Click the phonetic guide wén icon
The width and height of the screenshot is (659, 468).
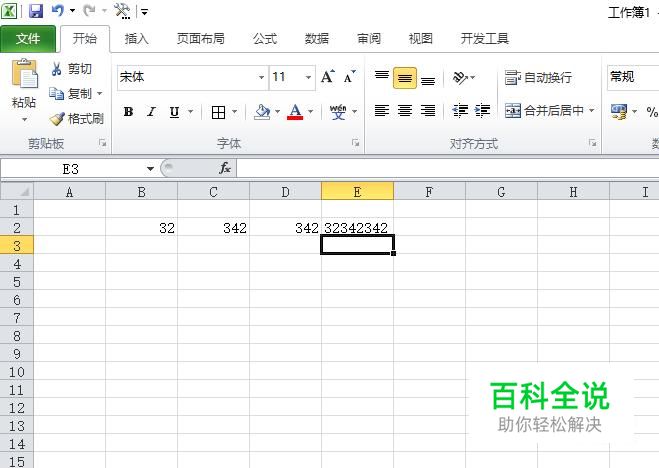coord(338,112)
